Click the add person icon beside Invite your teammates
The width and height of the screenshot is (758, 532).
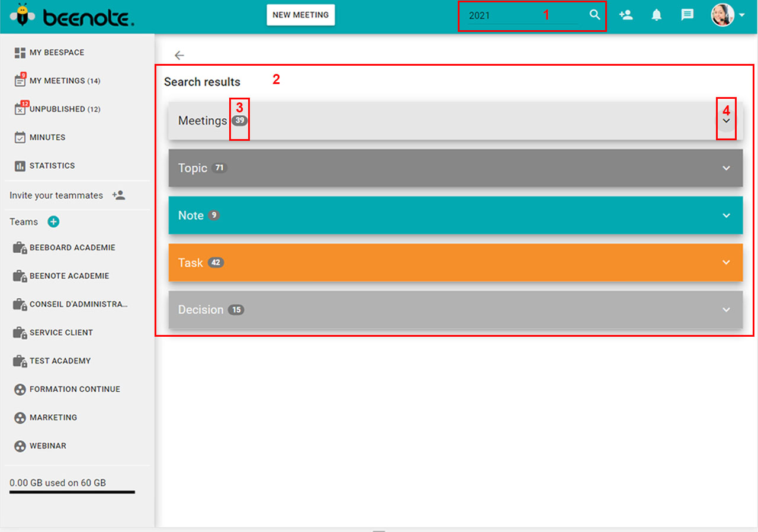point(118,195)
